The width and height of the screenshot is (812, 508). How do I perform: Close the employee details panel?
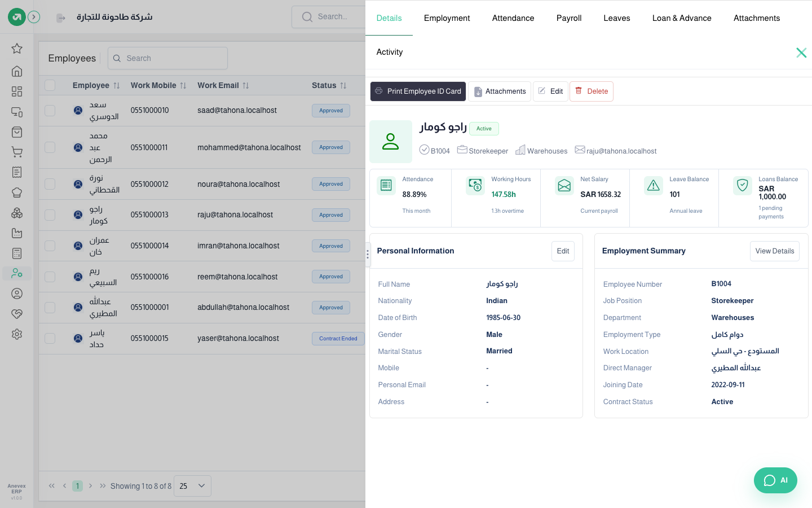pos(801,52)
